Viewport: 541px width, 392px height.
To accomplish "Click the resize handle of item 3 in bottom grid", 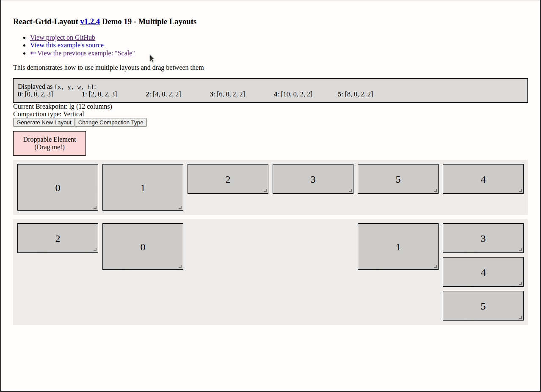I will coord(520,249).
